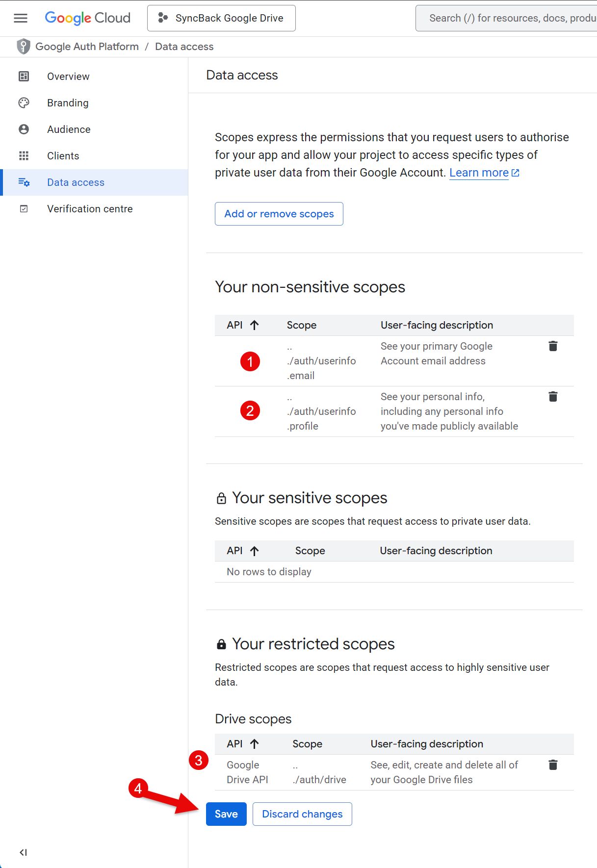Image resolution: width=597 pixels, height=868 pixels.
Task: Click Scope header in sensitive scopes table
Action: pyautogui.click(x=310, y=551)
